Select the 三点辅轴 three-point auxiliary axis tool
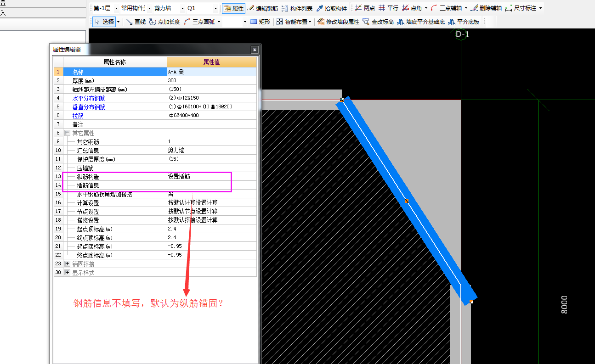595x364 pixels. pos(447,8)
